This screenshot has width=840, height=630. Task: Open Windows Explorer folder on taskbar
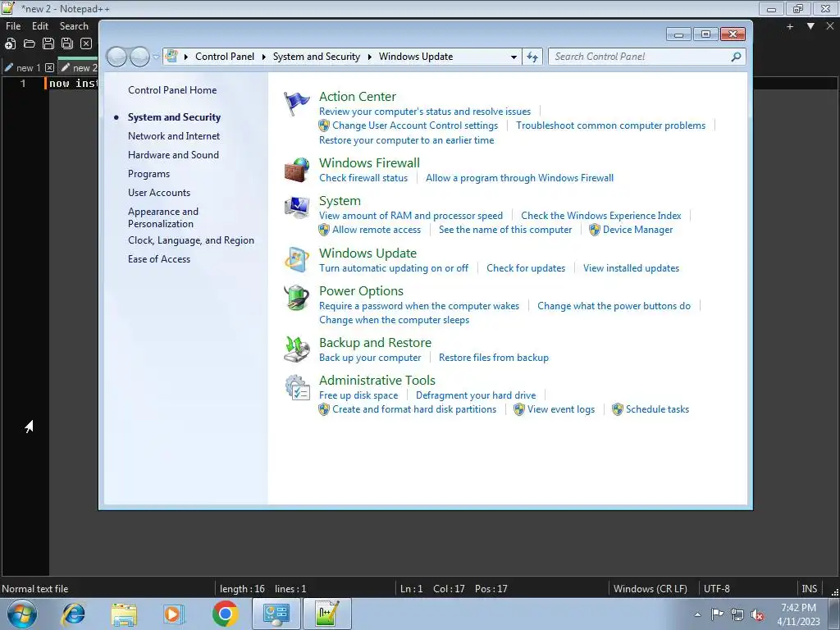[124, 614]
